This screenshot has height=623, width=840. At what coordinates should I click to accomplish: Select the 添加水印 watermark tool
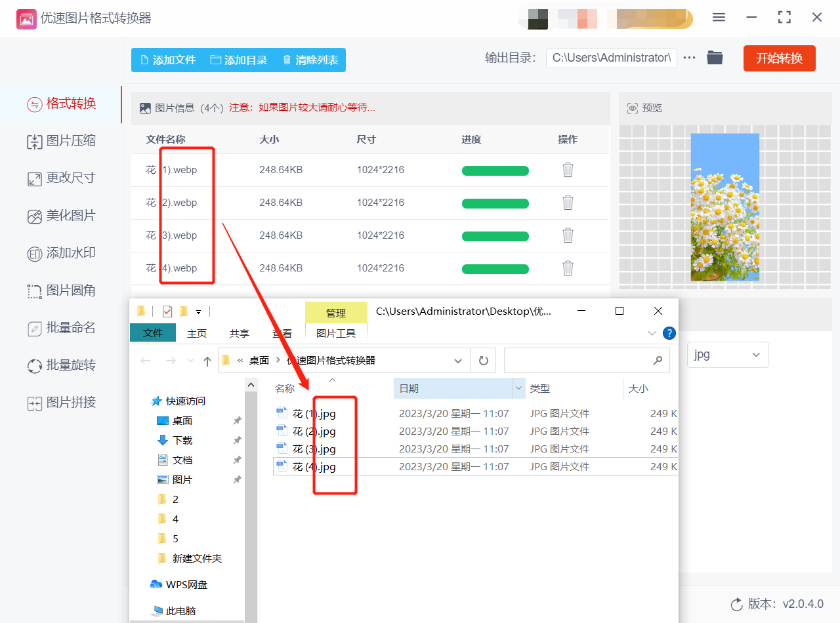tap(60, 254)
